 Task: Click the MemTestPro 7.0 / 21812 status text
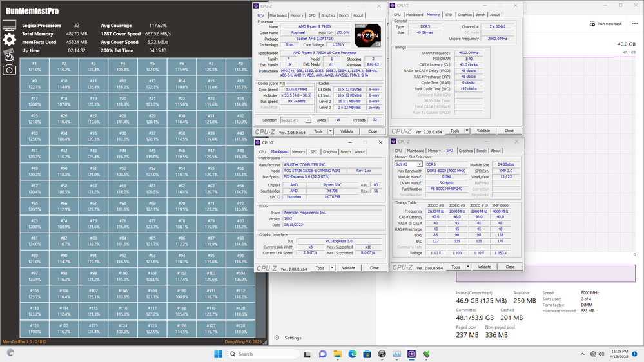[24, 341]
